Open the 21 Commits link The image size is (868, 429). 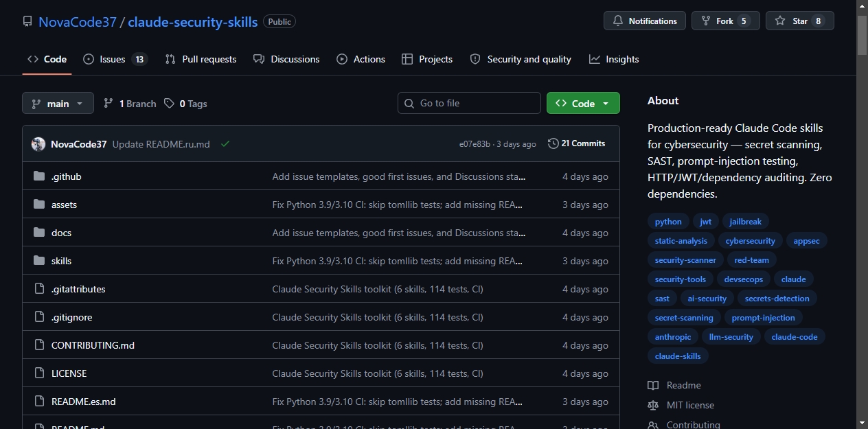coord(577,143)
